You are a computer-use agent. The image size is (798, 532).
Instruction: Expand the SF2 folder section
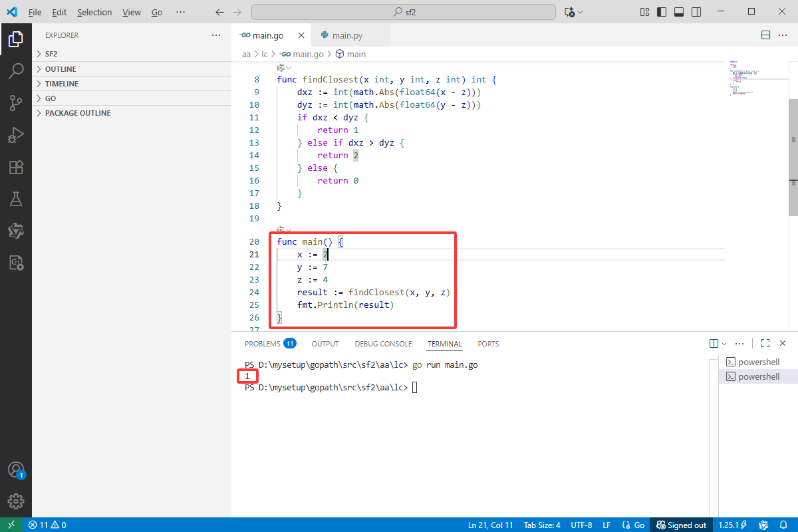click(132, 54)
